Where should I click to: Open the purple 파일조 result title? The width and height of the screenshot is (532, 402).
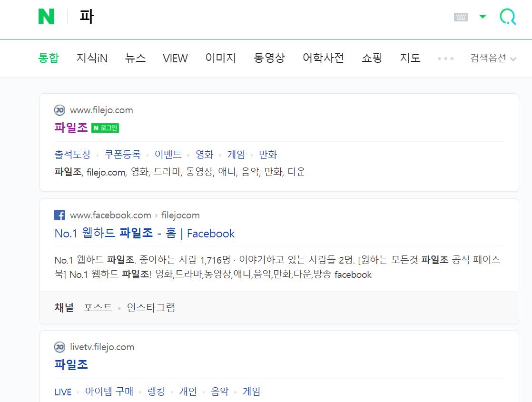point(71,128)
